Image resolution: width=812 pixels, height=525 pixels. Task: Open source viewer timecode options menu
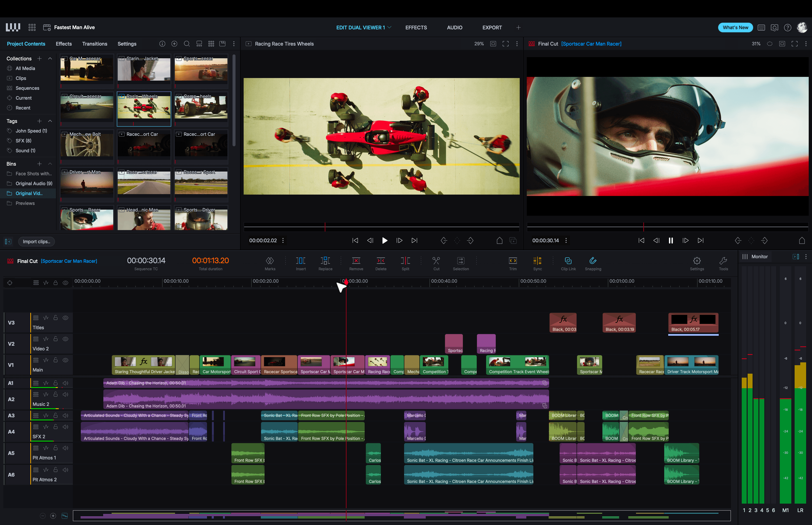pyautogui.click(x=283, y=240)
